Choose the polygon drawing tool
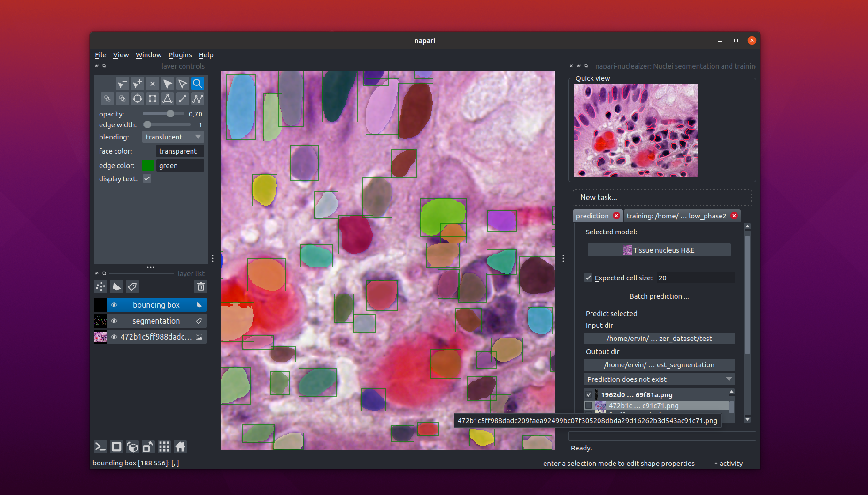This screenshot has width=868, height=495. 168,99
